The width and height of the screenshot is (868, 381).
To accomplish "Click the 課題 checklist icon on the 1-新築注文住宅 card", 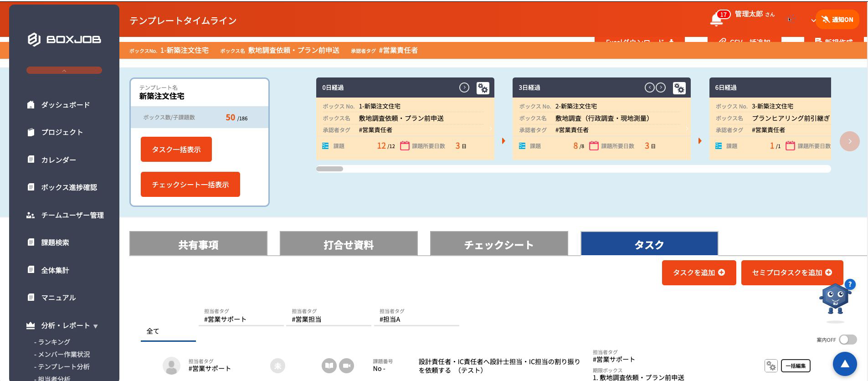I will 325,146.
